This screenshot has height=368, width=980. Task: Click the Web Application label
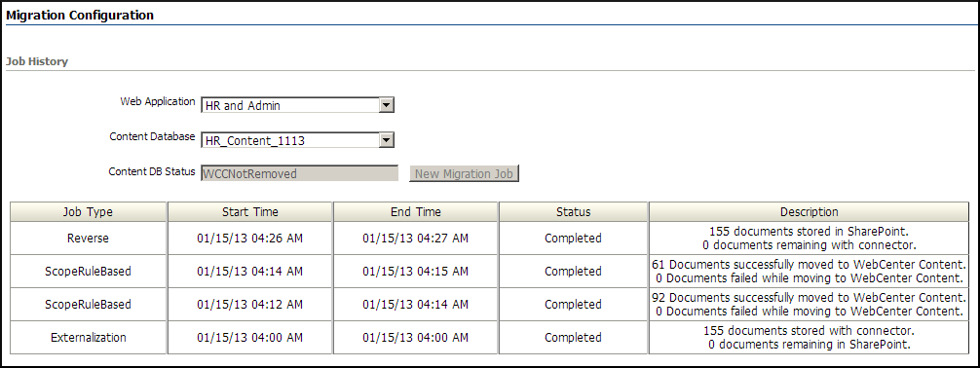pyautogui.click(x=158, y=102)
